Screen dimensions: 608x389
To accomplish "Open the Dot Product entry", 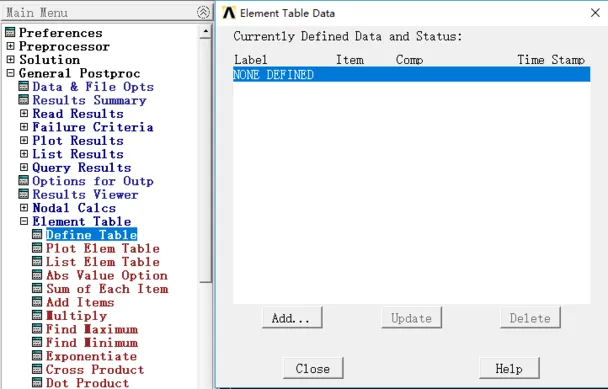I will (x=87, y=383).
